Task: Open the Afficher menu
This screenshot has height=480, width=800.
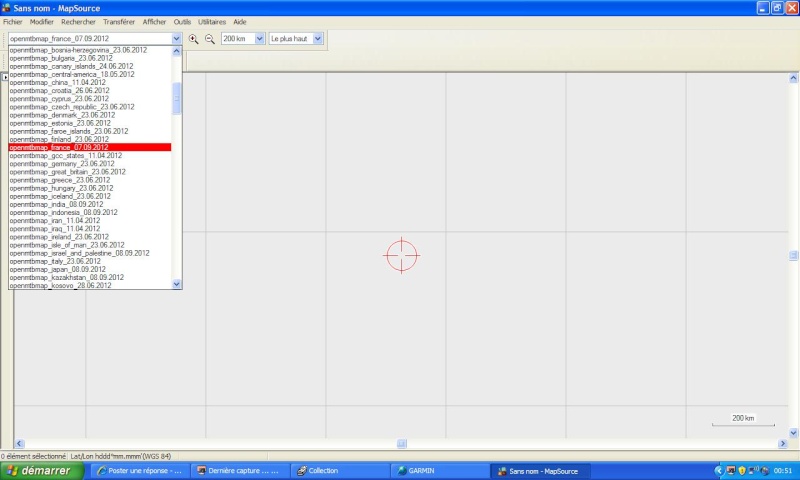Action: point(154,22)
